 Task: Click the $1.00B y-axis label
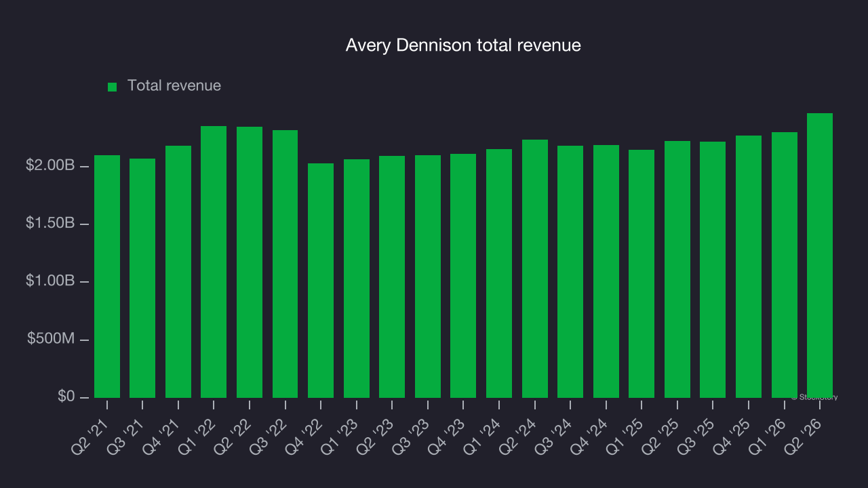pos(50,281)
